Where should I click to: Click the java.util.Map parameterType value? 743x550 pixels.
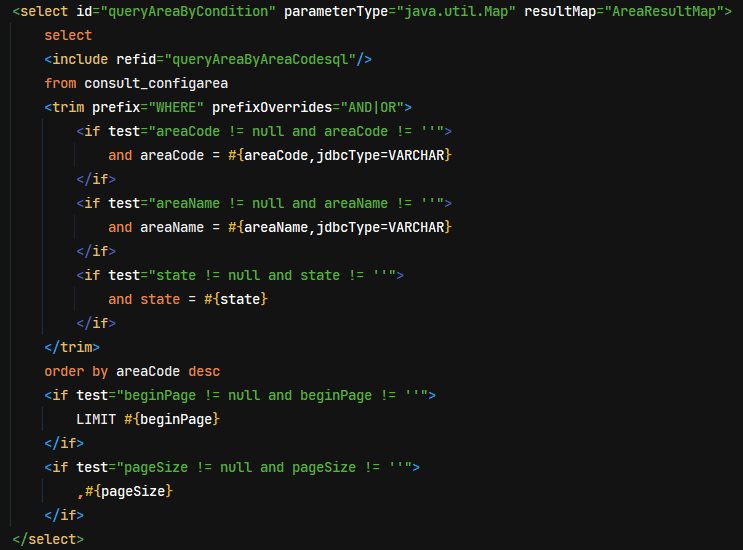tap(455, 11)
